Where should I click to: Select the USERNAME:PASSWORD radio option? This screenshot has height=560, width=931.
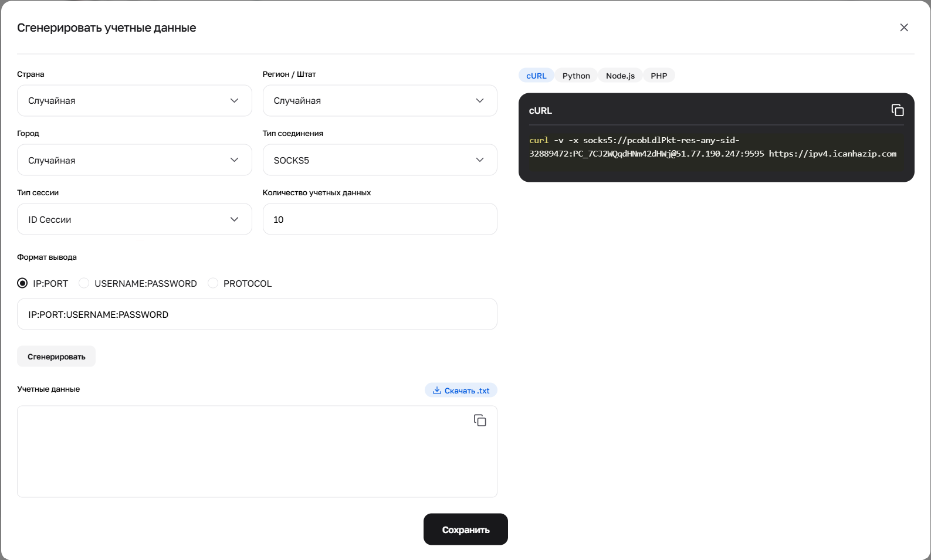click(84, 284)
